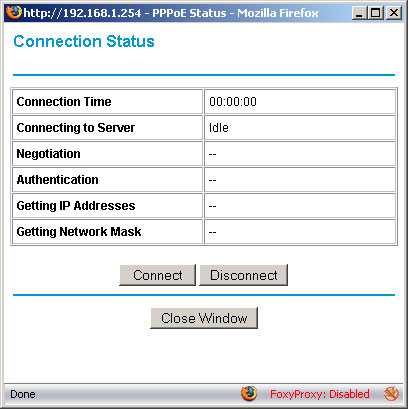Maximize the PPPoE Status window
Viewport: 408px width, 409px height.
pos(376,13)
